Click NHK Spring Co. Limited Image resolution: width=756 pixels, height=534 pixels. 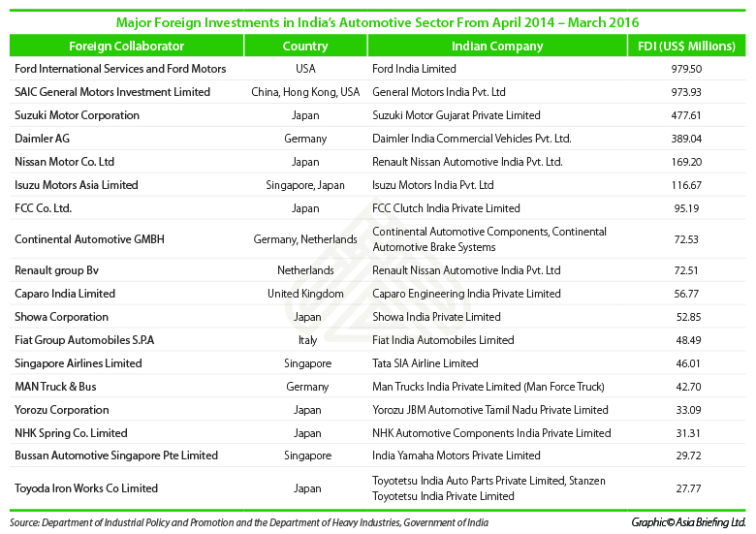pos(71,433)
